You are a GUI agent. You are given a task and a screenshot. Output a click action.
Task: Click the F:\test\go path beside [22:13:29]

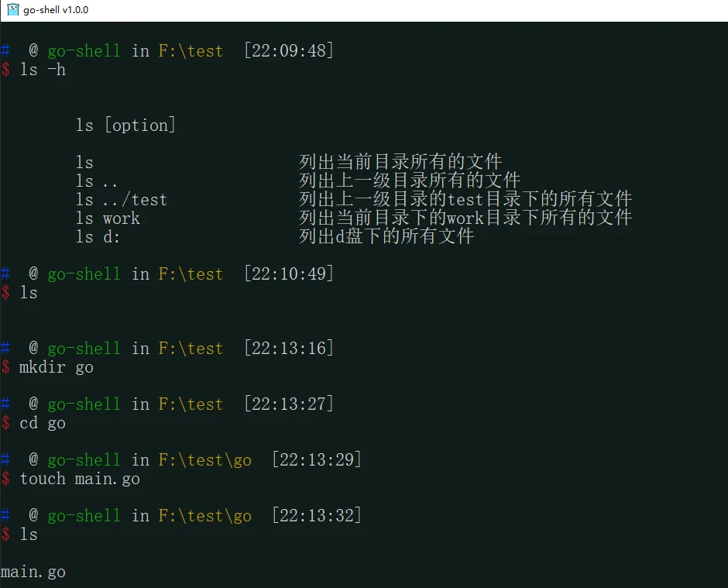click(x=205, y=460)
